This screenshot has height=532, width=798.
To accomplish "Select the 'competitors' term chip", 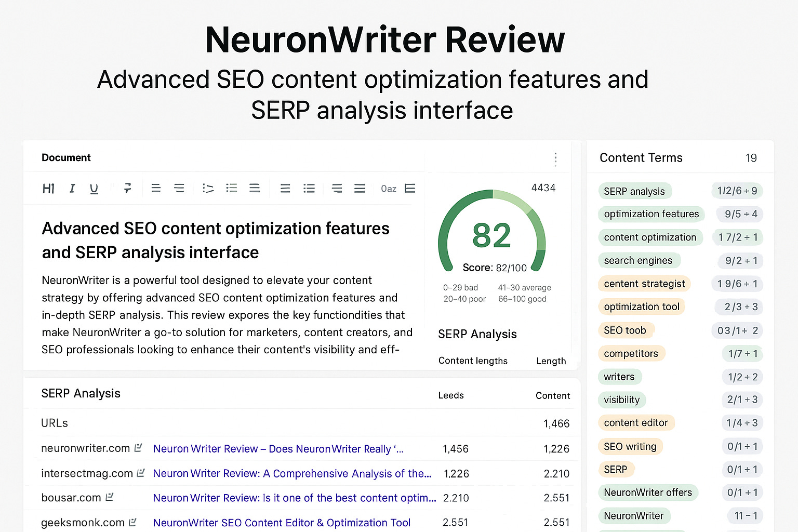I will point(631,353).
